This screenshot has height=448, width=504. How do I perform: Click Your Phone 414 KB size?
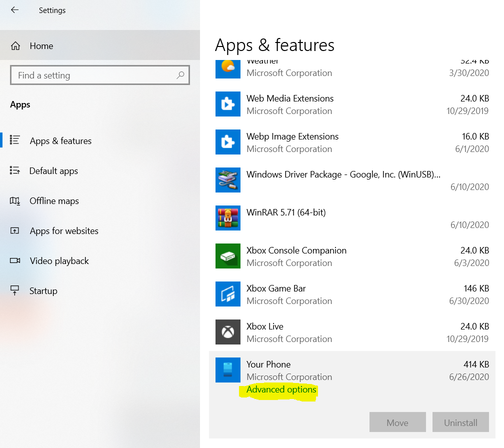point(476,364)
